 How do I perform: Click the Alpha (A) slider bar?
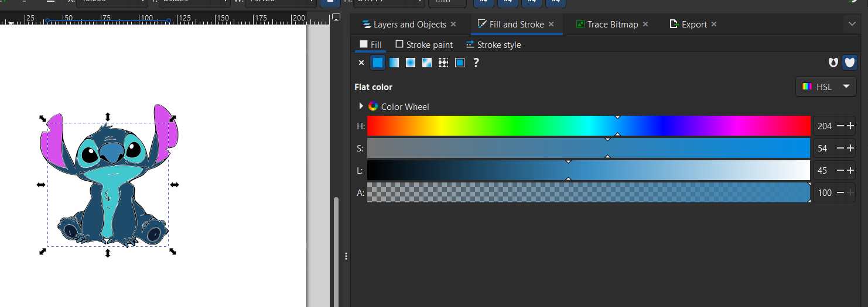[589, 192]
